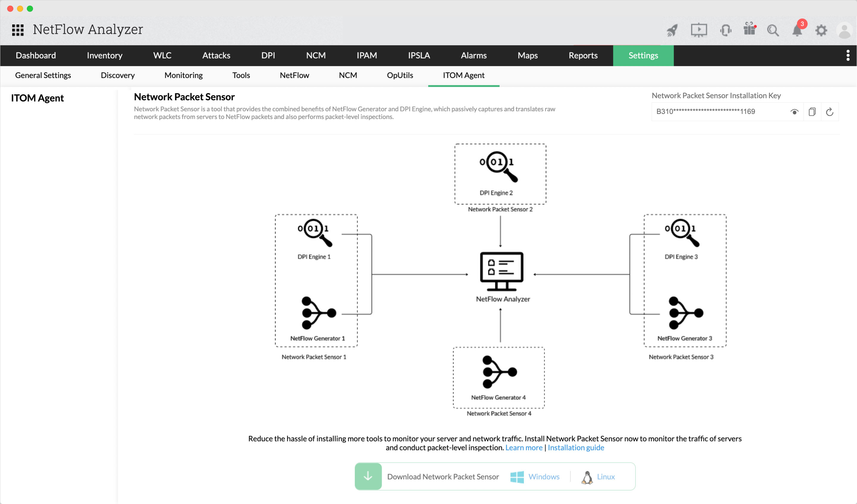This screenshot has height=504, width=857.
Task: Reveal installation key with eye icon
Action: (795, 112)
